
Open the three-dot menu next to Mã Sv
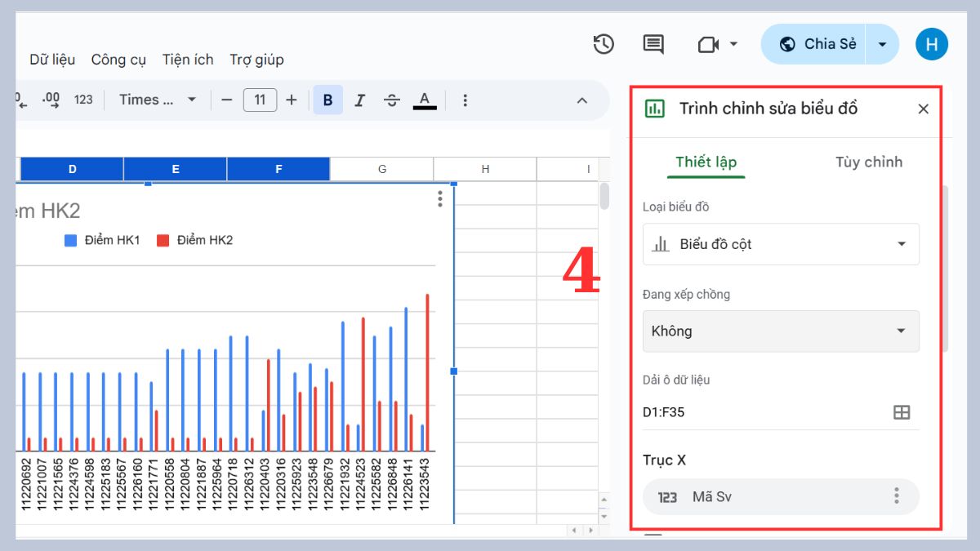[896, 495]
